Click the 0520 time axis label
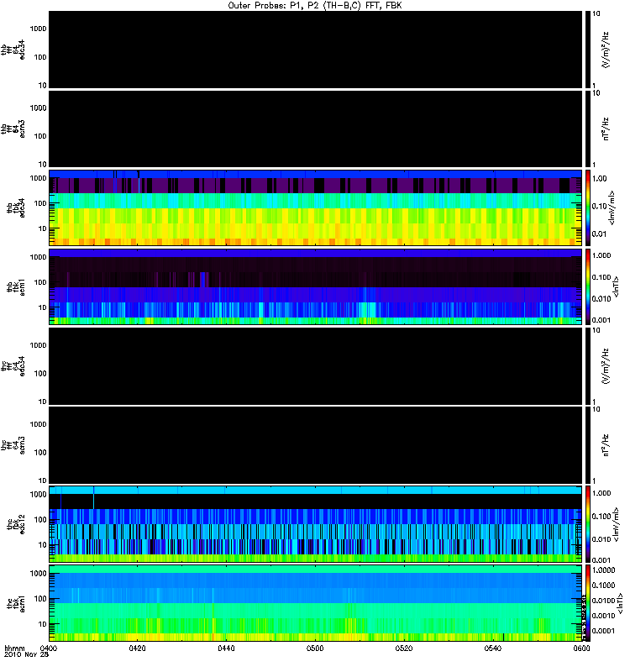This screenshot has height=672, width=630. point(404,648)
